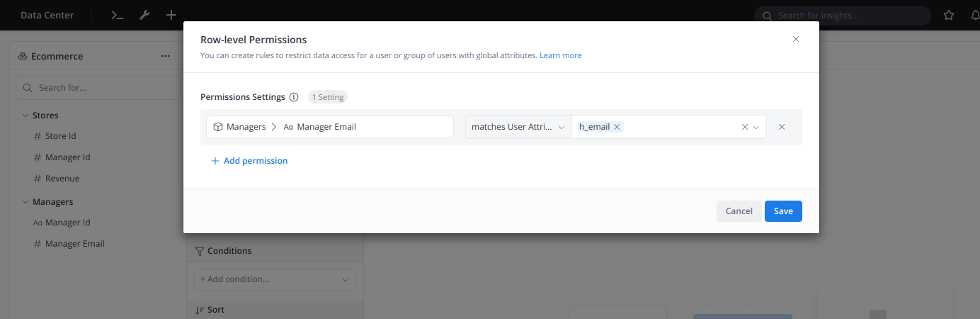Close the Row-level Permissions dialog
The image size is (980, 319).
pyautogui.click(x=796, y=39)
